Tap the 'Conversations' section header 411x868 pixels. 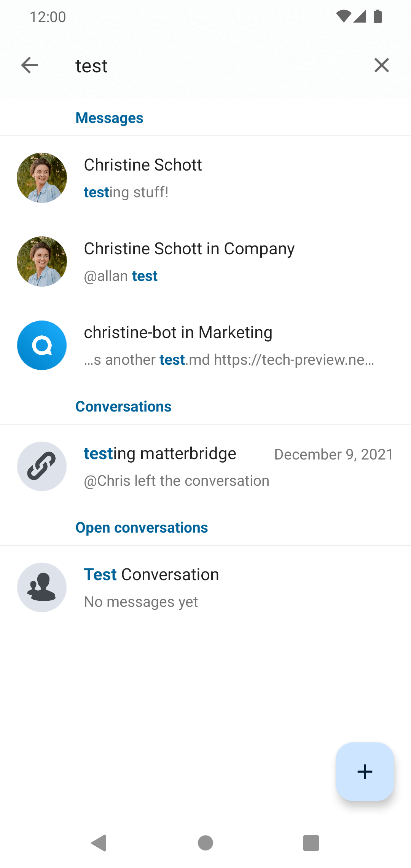[123, 407]
